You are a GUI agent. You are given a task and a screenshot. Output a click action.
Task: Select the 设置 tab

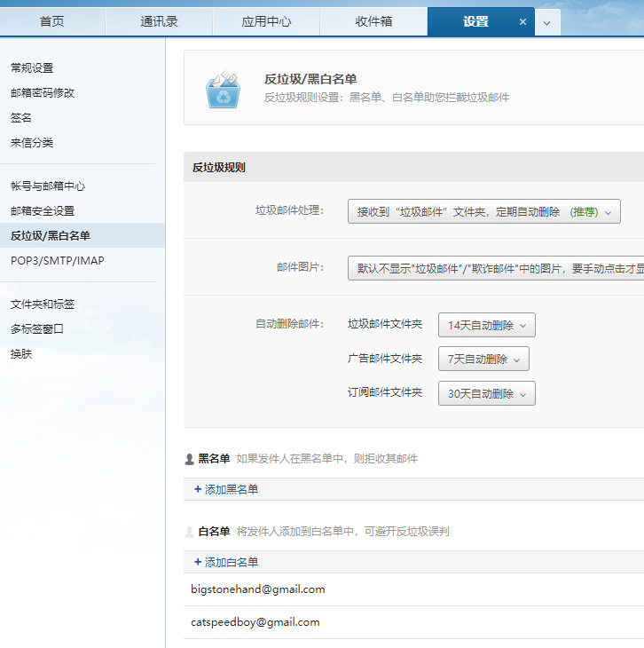pyautogui.click(x=475, y=21)
